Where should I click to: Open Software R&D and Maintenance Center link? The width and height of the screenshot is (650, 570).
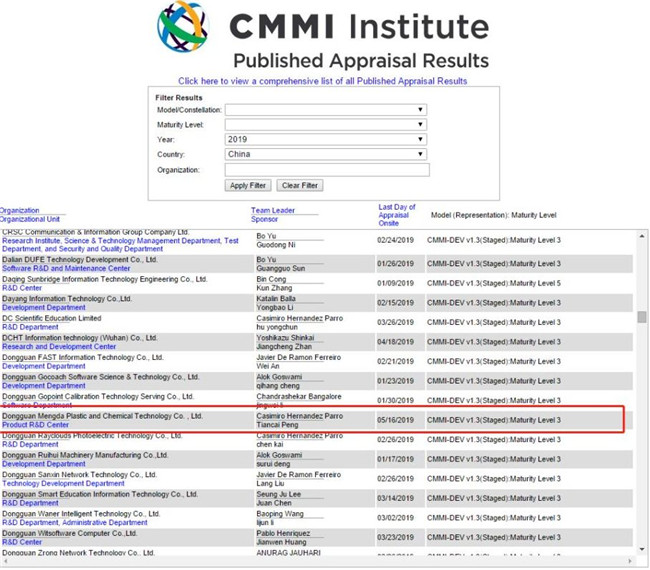pyautogui.click(x=66, y=268)
